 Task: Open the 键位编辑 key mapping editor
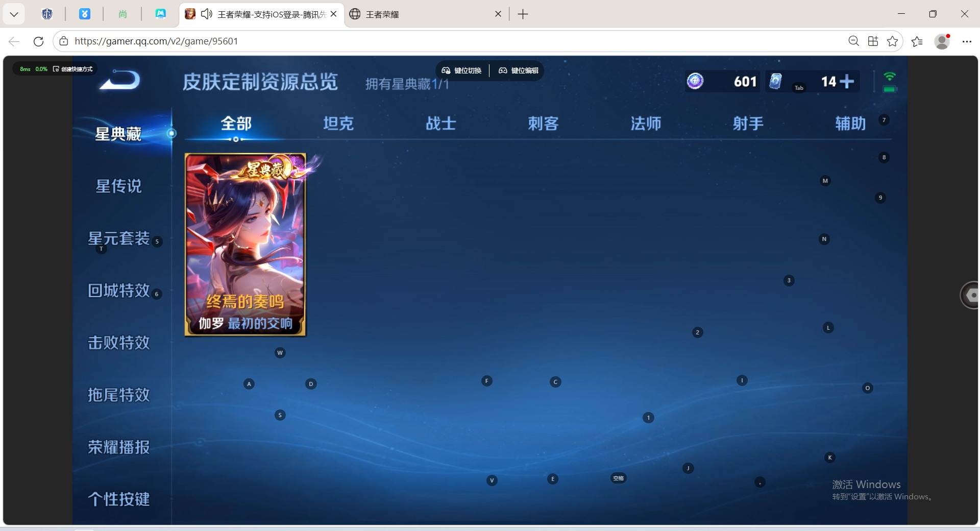click(x=518, y=70)
